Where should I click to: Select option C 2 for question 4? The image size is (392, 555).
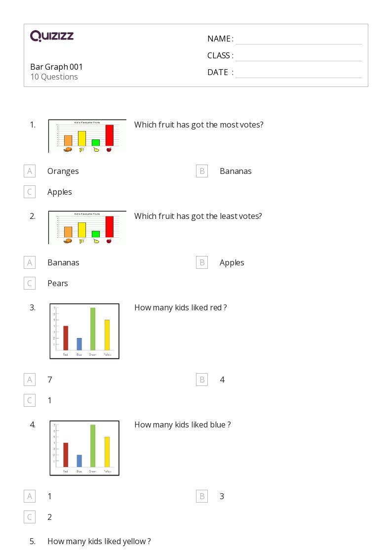coord(30,517)
